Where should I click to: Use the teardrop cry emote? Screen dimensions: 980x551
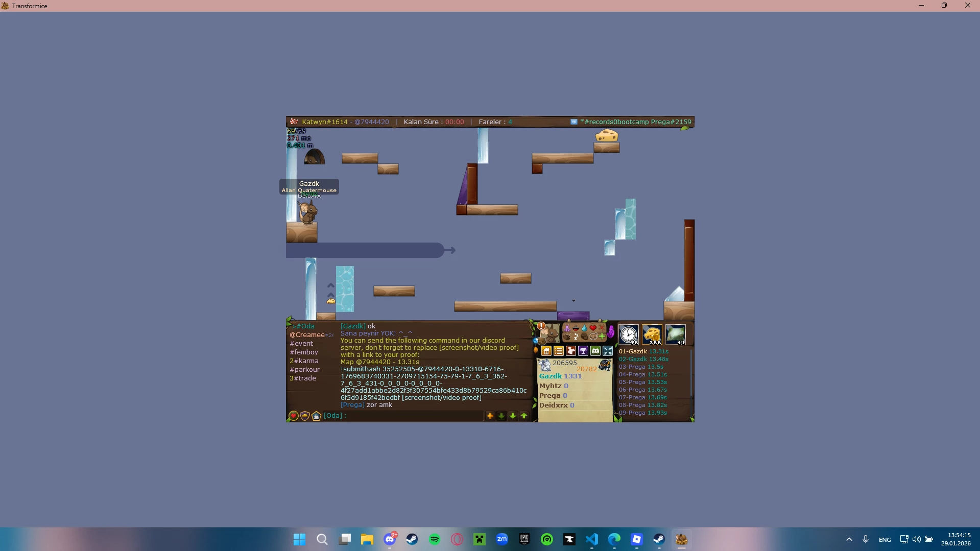click(x=584, y=328)
